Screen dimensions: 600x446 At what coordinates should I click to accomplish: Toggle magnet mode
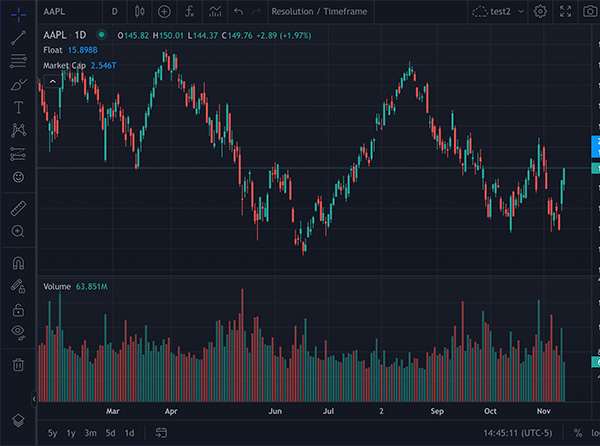(x=18, y=263)
